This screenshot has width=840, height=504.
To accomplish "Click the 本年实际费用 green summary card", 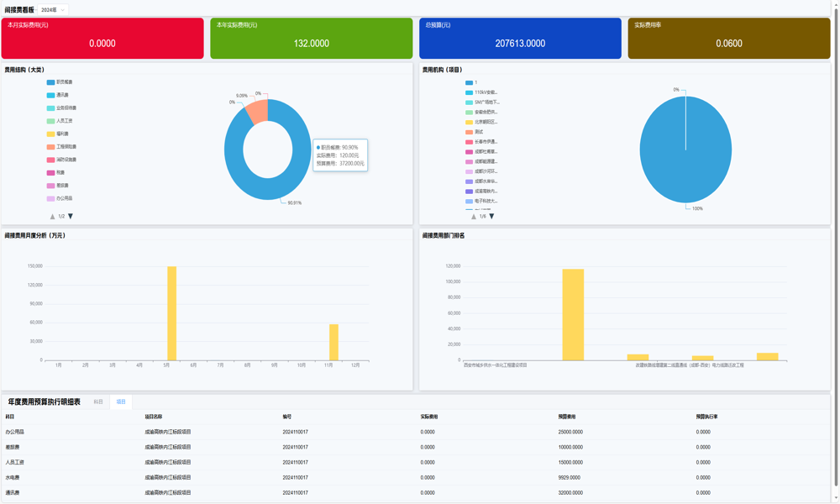I will (x=311, y=39).
